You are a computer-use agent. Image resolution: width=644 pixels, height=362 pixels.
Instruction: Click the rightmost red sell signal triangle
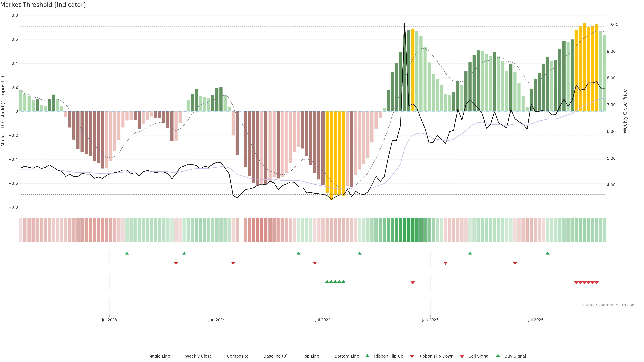pyautogui.click(x=597, y=283)
